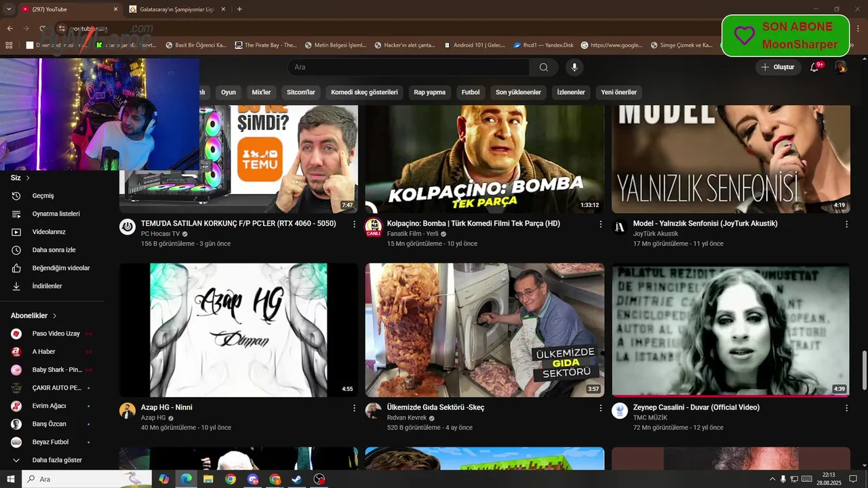The height and width of the screenshot is (488, 868).
Task: Click the TMC MÜZİK channel avatar
Action: (620, 411)
